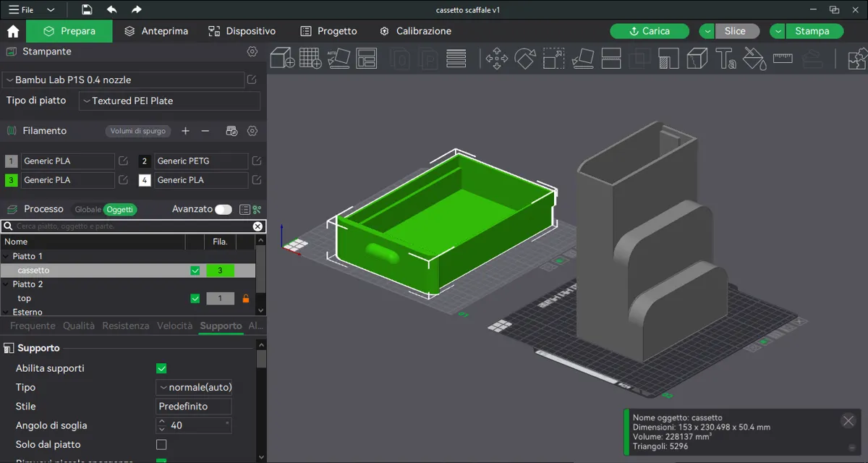Screen dimensions: 868x463
Task: Click the Volumi di spurgo button
Action: click(138, 131)
